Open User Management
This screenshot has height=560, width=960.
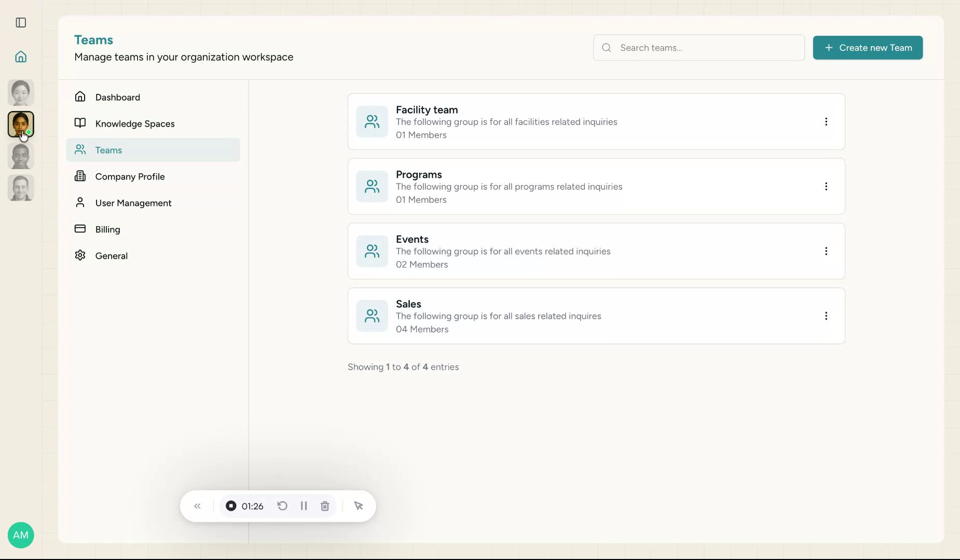[133, 203]
